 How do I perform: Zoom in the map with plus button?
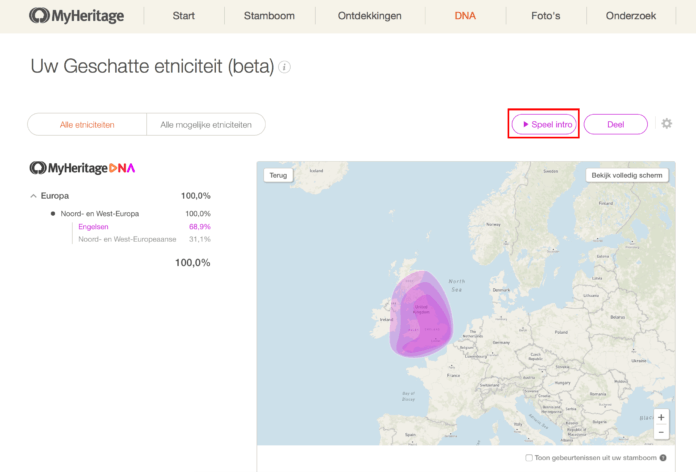point(661,417)
